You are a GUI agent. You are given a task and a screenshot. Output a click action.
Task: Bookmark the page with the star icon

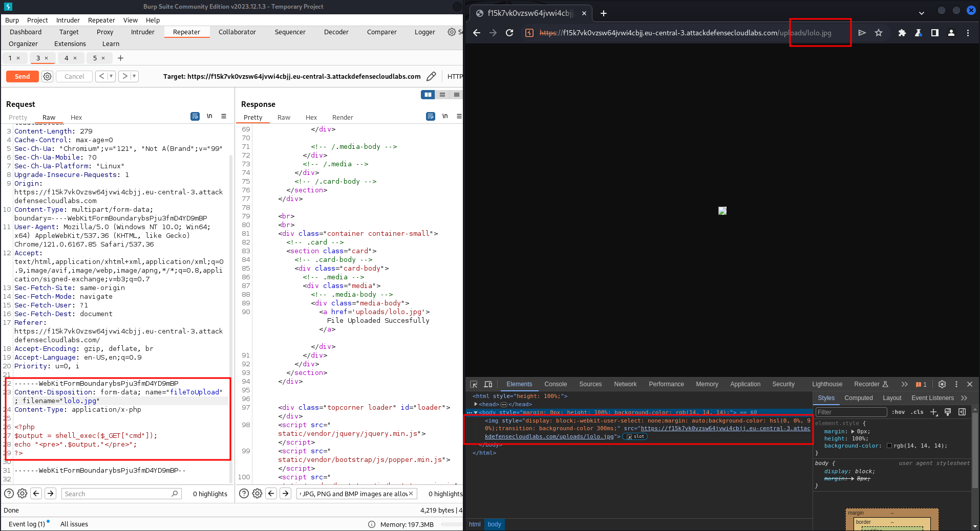tap(879, 33)
